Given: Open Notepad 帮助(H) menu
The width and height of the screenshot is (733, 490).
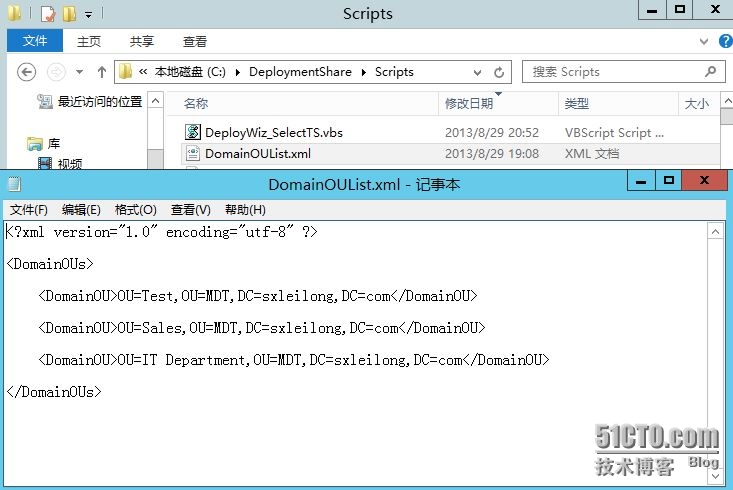Looking at the screenshot, I should click(x=245, y=209).
